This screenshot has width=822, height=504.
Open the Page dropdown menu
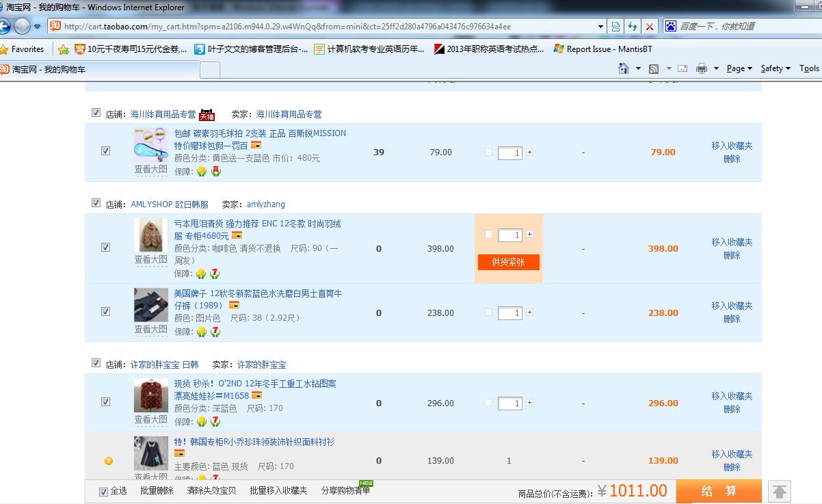click(x=739, y=68)
